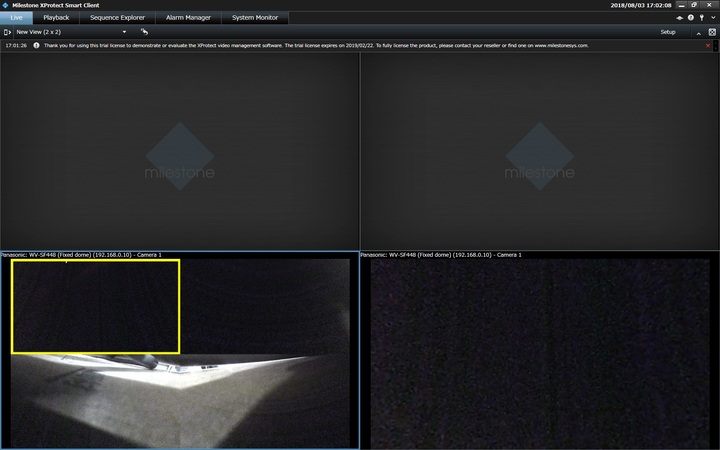
Task: Dismiss the trial license notification
Action: click(x=708, y=46)
